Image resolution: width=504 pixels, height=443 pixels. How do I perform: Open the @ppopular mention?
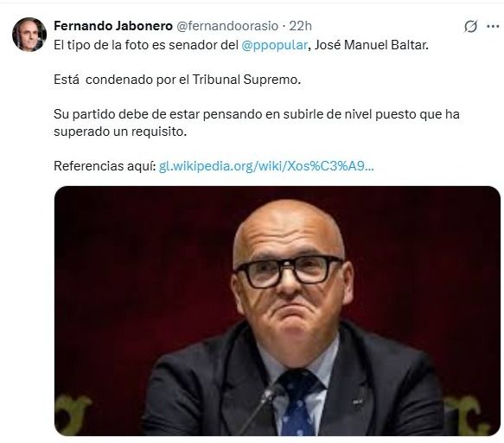coord(275,45)
